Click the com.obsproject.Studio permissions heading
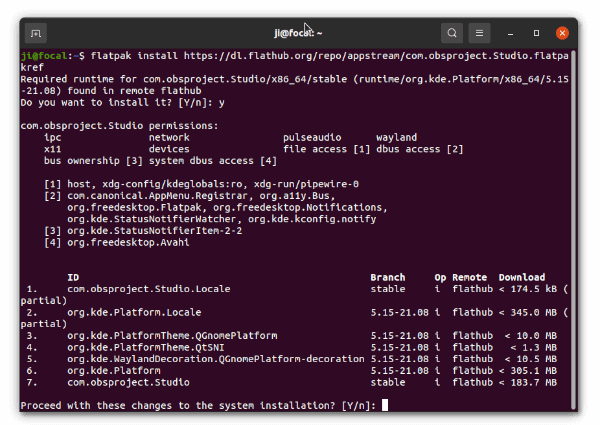600x425 pixels. pos(119,126)
